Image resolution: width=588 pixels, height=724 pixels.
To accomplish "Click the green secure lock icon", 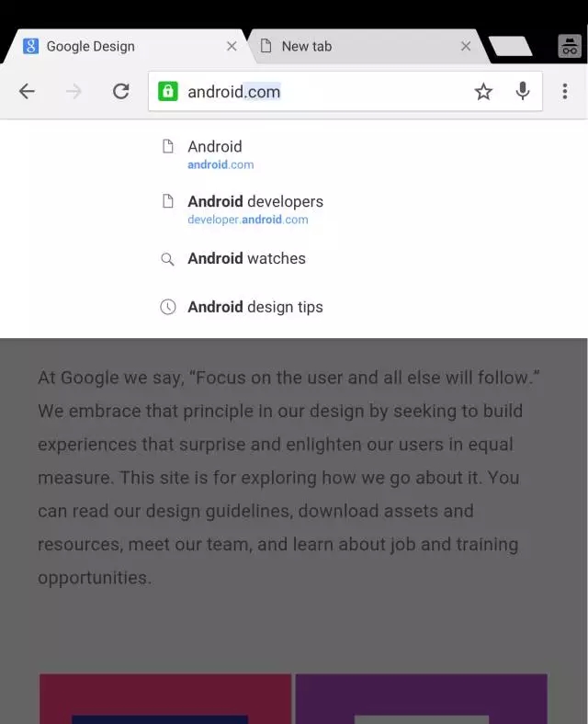I will point(167,91).
